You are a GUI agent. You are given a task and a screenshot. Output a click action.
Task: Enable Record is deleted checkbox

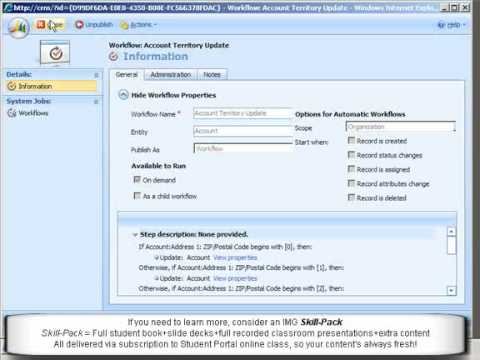(x=351, y=198)
